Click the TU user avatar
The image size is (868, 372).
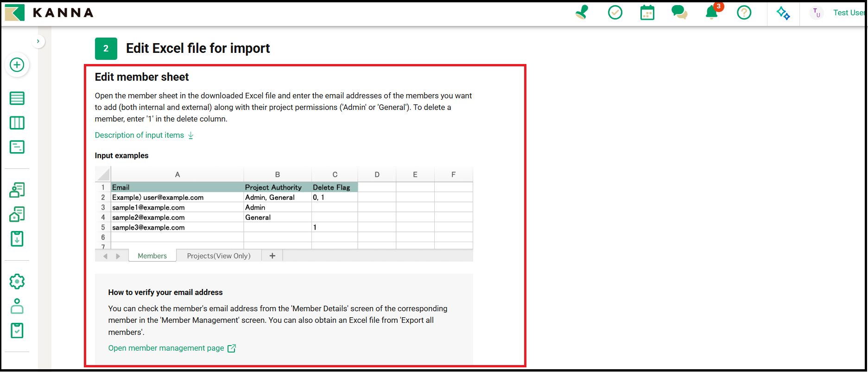817,13
